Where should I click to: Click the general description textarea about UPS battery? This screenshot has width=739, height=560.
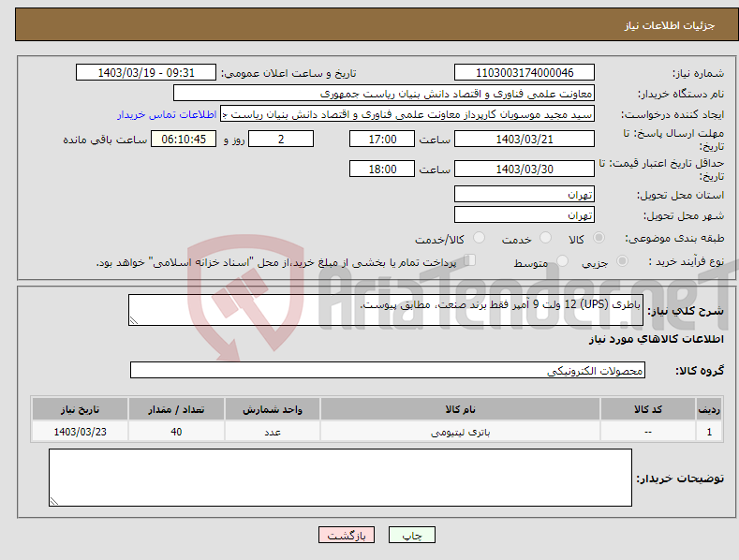coord(386,310)
